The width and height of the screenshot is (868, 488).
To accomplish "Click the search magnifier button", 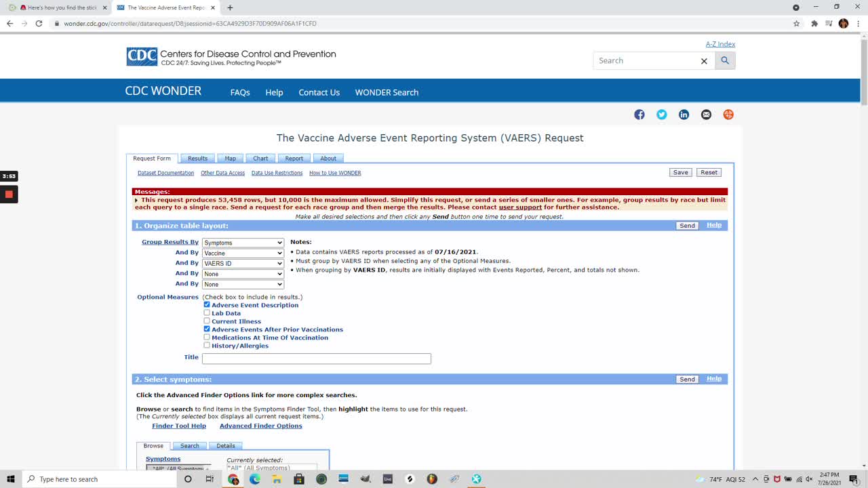I will 725,60.
